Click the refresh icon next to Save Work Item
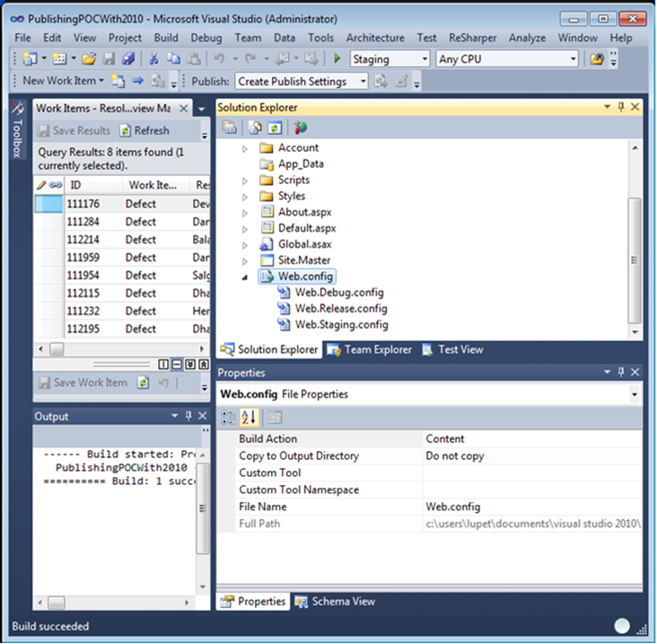 coord(144,383)
